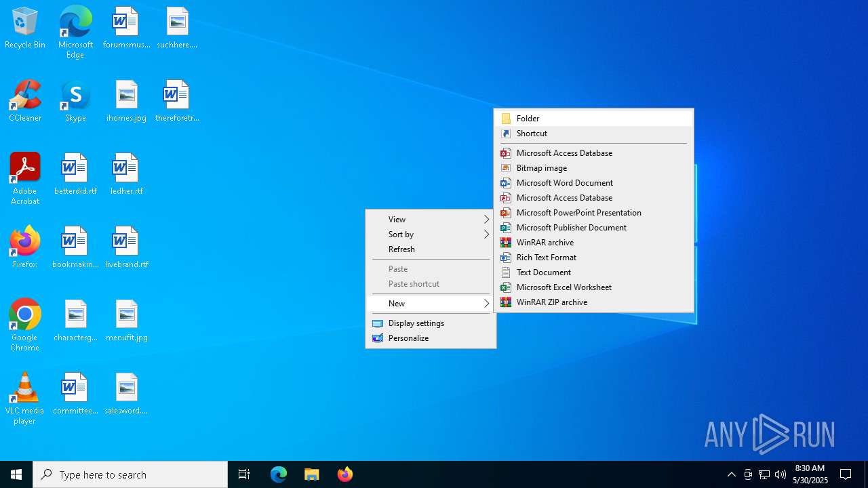
Task: Open the Recycle Bin desktop icon
Action: (25, 28)
